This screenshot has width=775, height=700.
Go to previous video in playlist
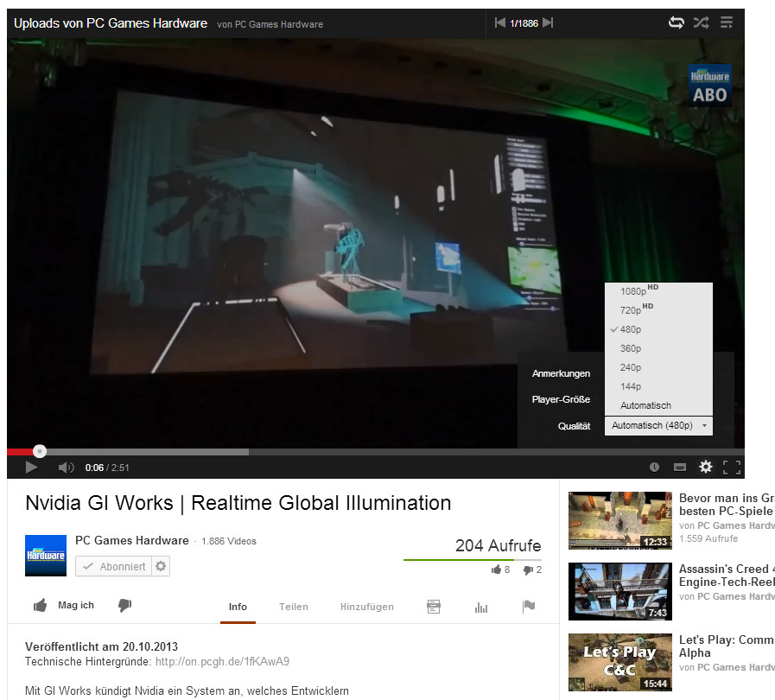click(x=500, y=22)
